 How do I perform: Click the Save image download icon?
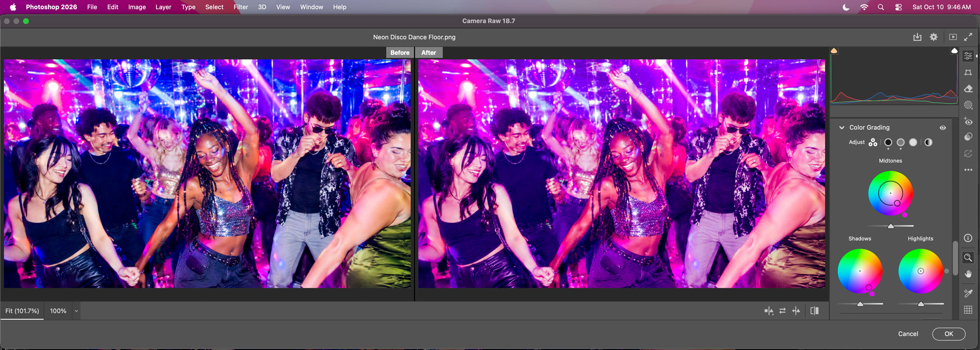pyautogui.click(x=917, y=37)
